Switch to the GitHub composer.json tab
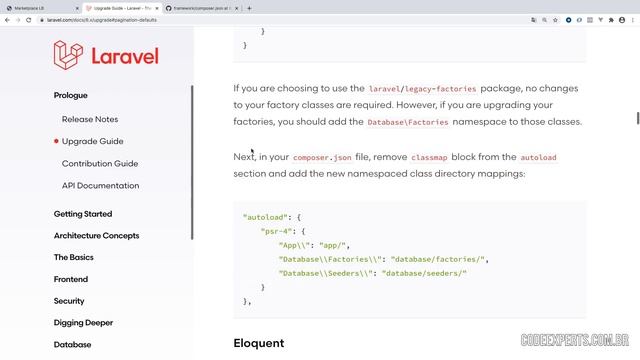 tap(201, 8)
